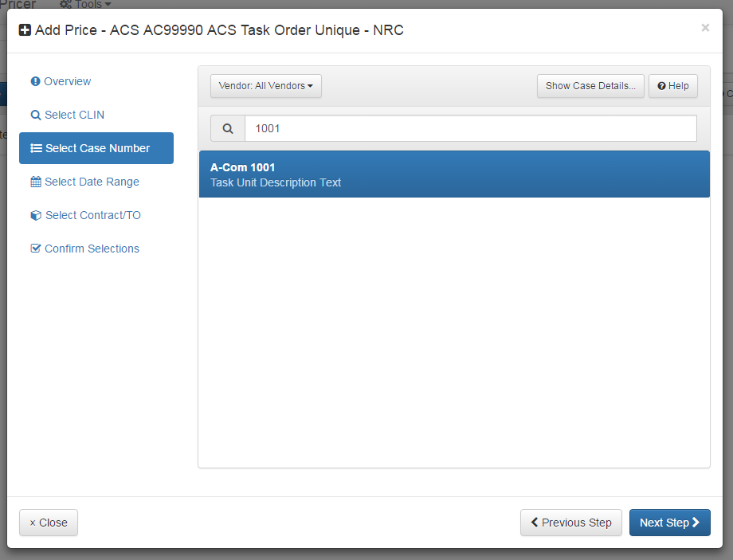
Task: Click the plus icon in the Add Price title
Action: pos(23,29)
